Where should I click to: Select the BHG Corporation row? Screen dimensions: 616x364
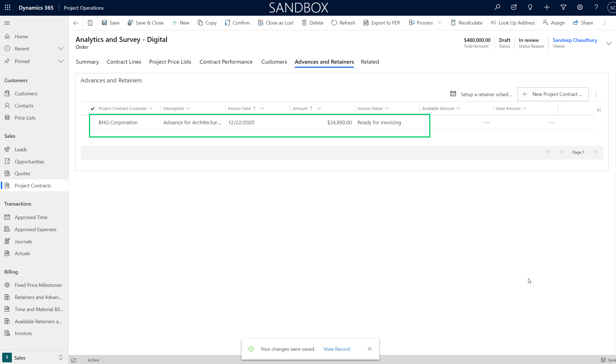point(118,123)
